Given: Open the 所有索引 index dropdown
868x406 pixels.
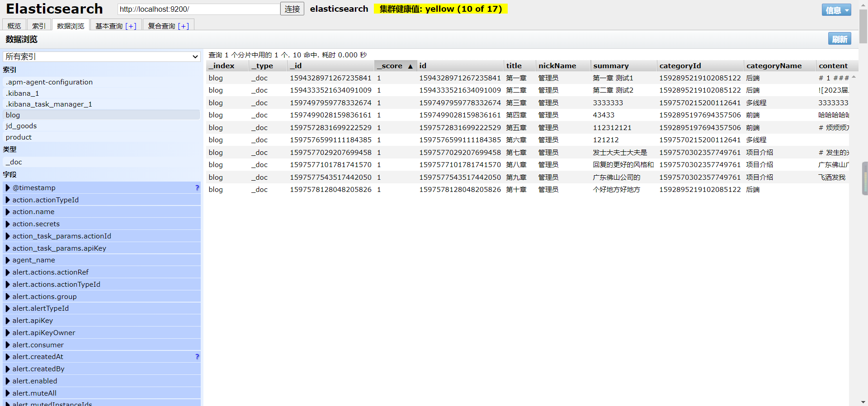Looking at the screenshot, I should pyautogui.click(x=102, y=56).
